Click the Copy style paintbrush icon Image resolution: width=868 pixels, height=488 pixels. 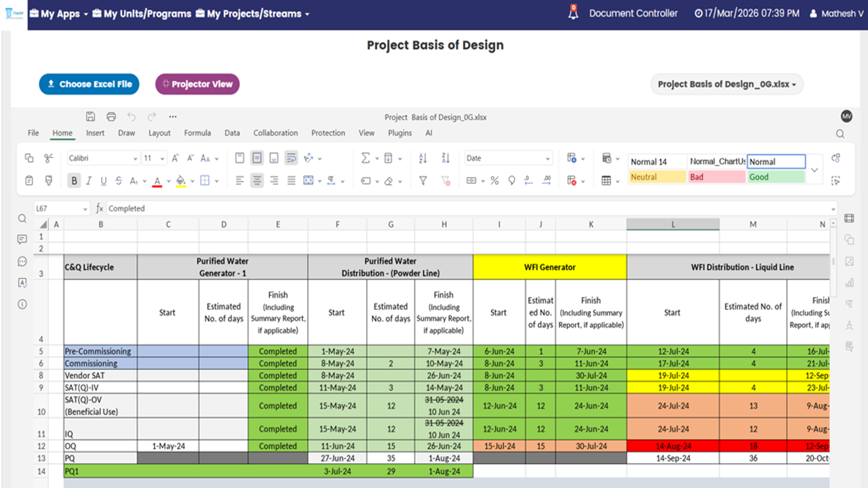point(49,181)
